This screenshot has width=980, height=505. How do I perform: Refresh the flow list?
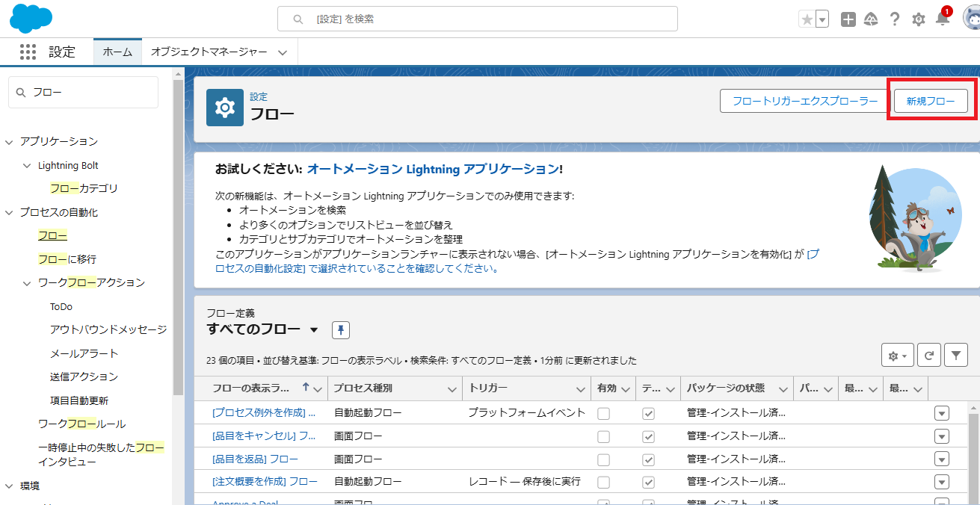coord(928,356)
